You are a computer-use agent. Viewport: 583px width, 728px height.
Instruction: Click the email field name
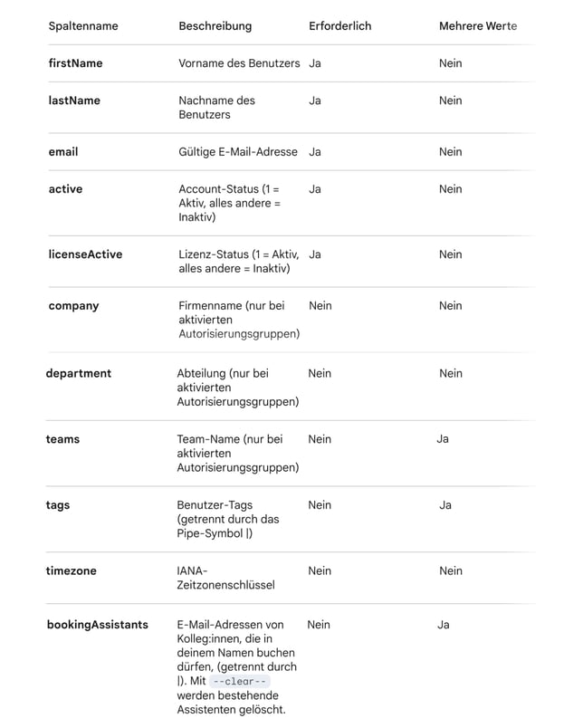point(63,152)
